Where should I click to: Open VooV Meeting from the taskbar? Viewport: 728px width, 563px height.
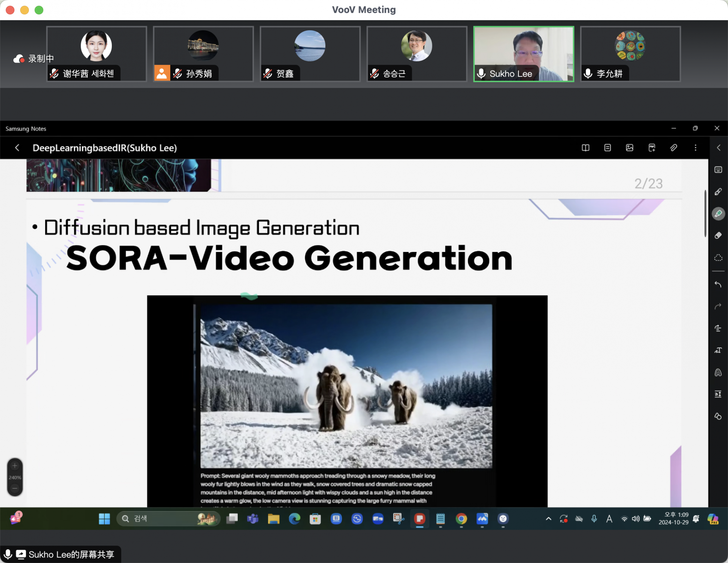click(x=482, y=519)
